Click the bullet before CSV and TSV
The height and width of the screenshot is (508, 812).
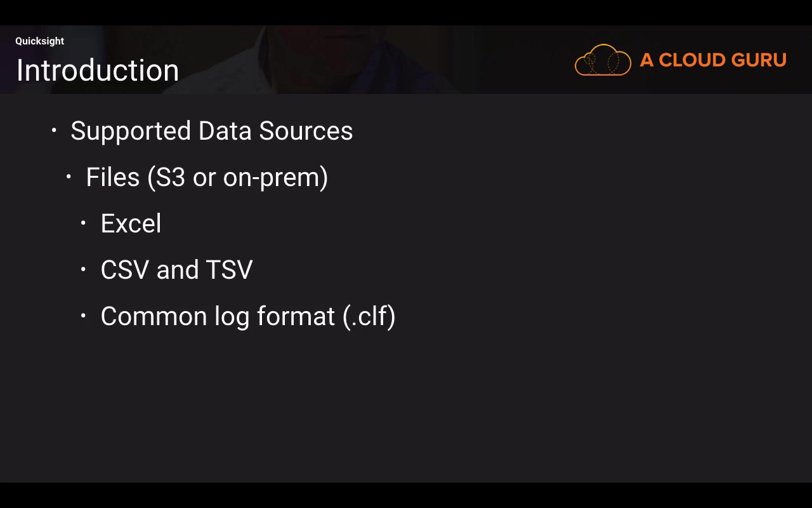(83, 270)
